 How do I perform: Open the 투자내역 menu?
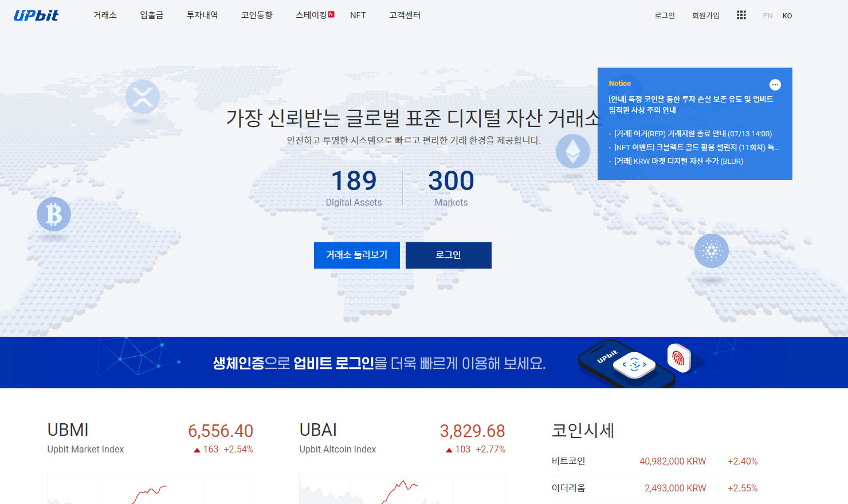202,15
